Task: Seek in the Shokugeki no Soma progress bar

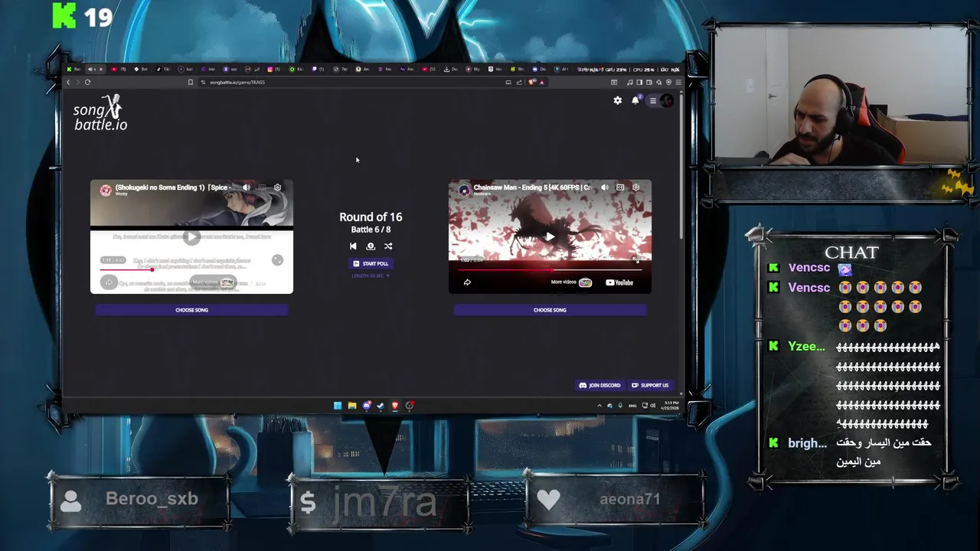Action: (191, 269)
